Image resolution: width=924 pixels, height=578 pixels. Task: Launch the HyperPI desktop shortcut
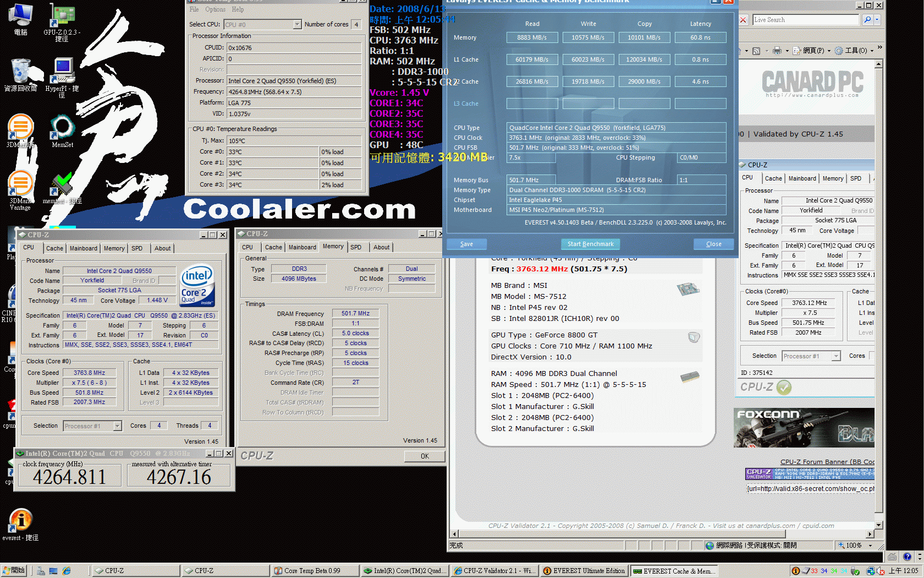(x=62, y=78)
